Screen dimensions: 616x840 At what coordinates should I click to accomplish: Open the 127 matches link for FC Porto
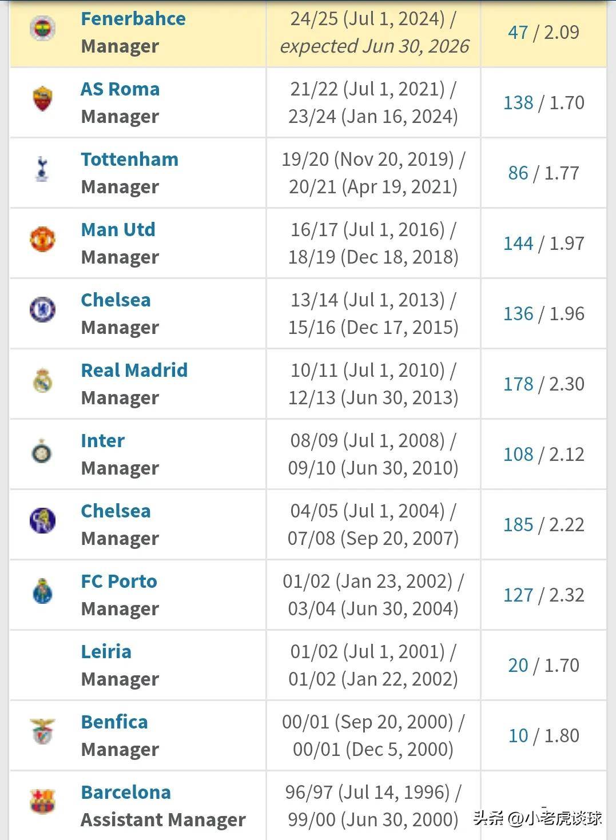518,595
